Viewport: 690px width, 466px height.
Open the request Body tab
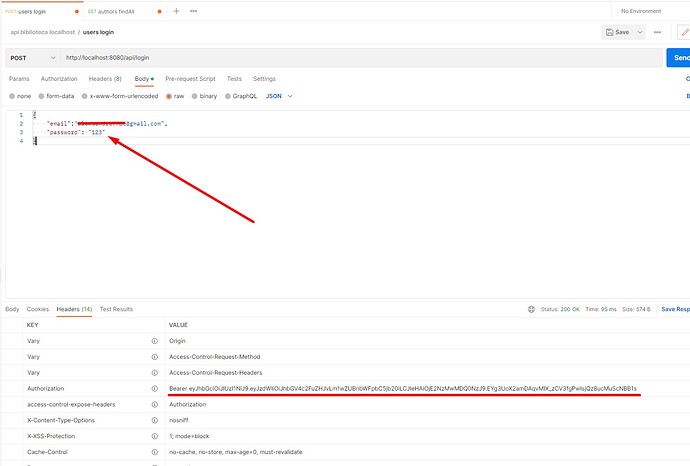(x=144, y=79)
